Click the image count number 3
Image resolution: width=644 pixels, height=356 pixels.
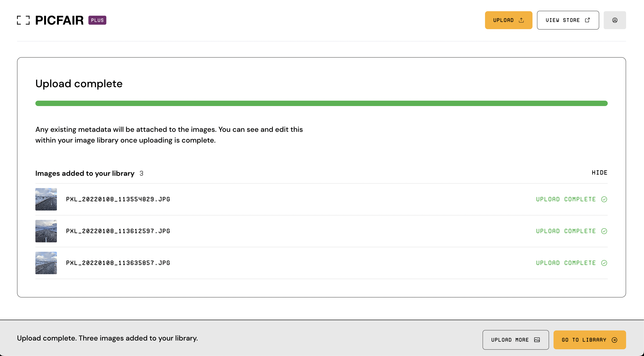tap(142, 173)
